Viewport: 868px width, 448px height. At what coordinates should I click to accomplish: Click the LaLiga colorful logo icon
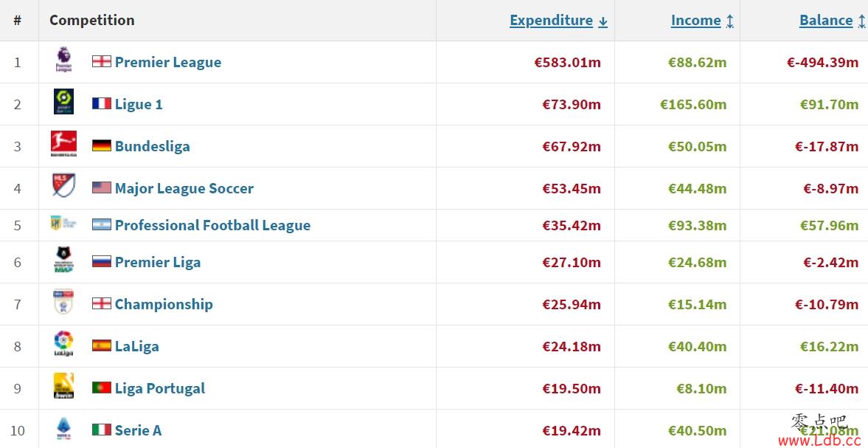[63, 343]
